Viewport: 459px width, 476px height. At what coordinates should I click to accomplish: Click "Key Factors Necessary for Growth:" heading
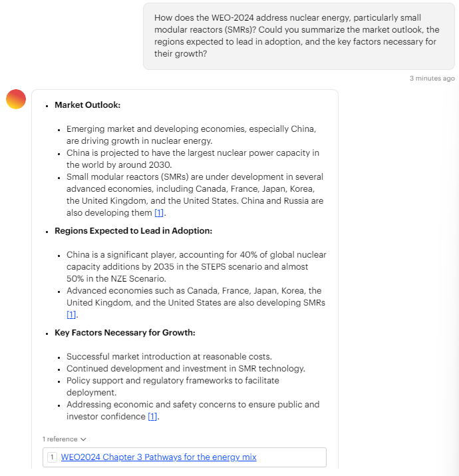[124, 333]
